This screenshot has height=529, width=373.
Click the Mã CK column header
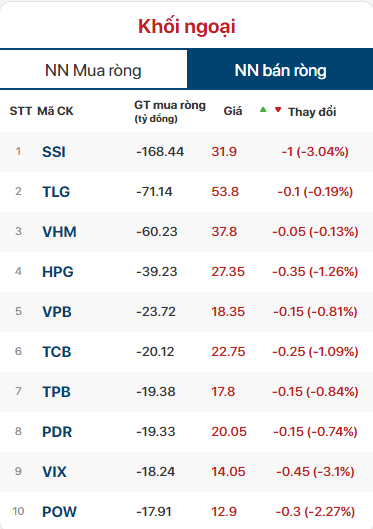pyautogui.click(x=55, y=111)
